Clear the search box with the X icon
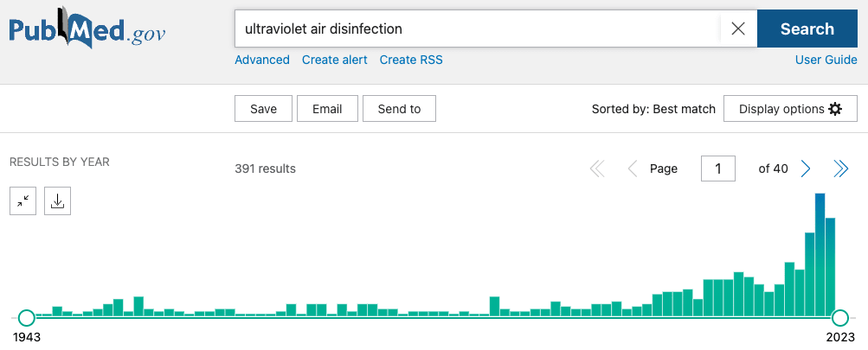 [x=738, y=29]
